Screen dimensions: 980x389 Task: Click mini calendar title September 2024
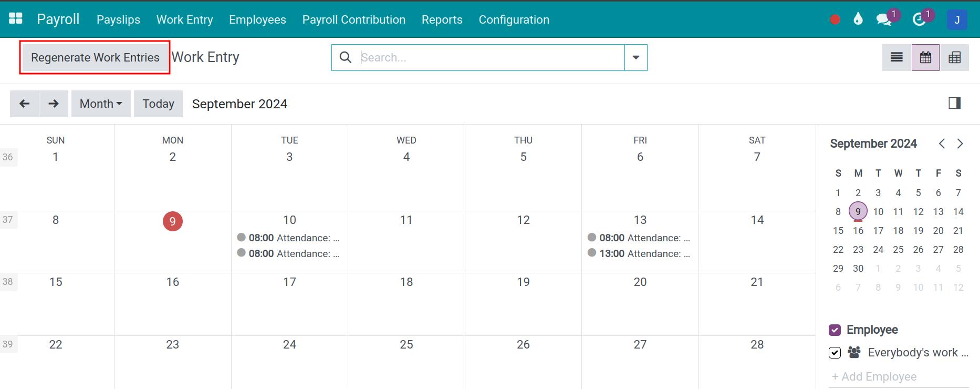(x=873, y=144)
